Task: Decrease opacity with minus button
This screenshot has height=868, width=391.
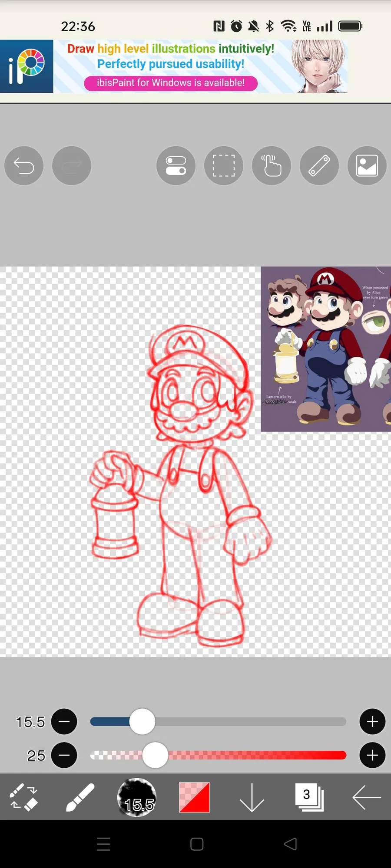Action: (64, 755)
